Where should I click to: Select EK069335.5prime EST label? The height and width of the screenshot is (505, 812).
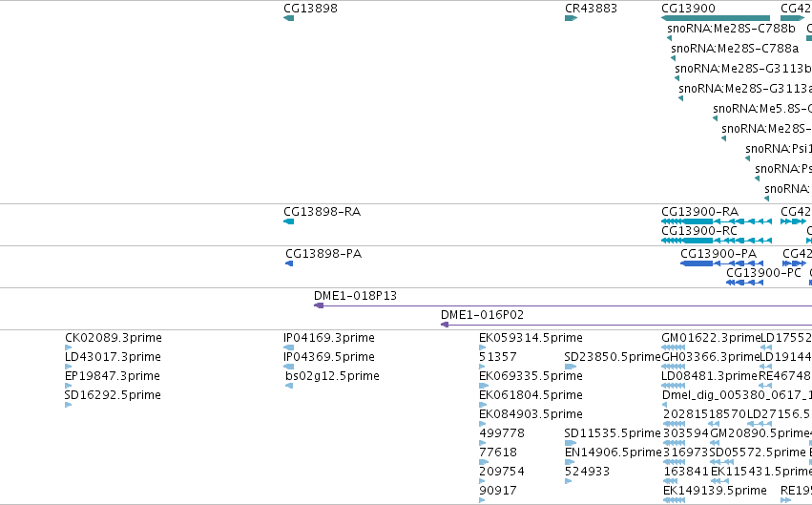click(531, 376)
